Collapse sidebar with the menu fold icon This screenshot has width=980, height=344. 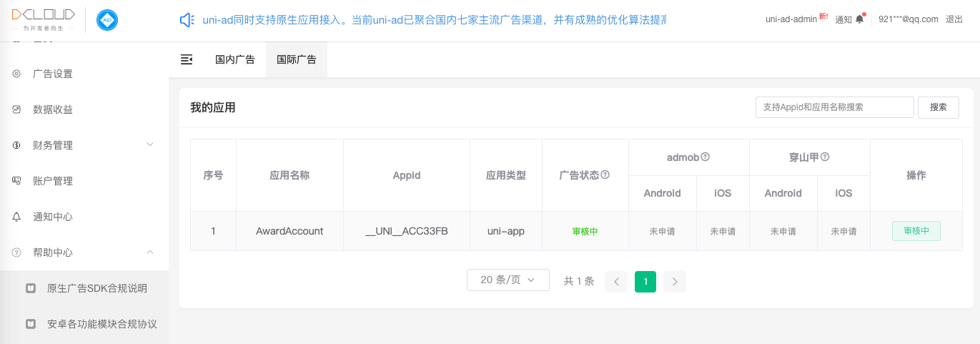click(x=187, y=59)
